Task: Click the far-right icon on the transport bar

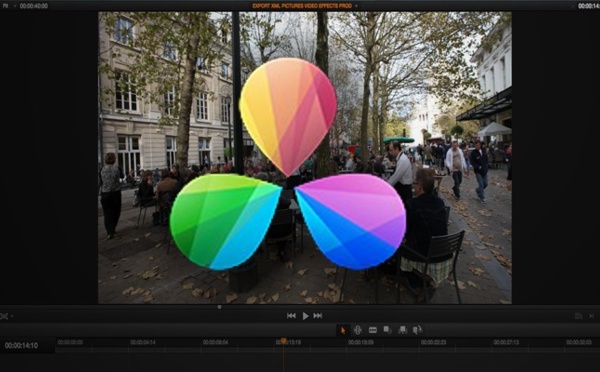Action: [x=592, y=316]
